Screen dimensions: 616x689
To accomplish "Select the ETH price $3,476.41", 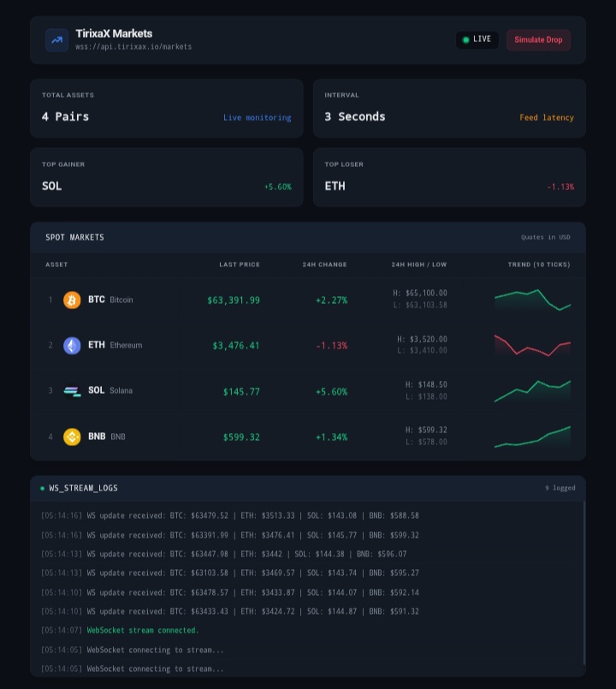I will (x=236, y=346).
